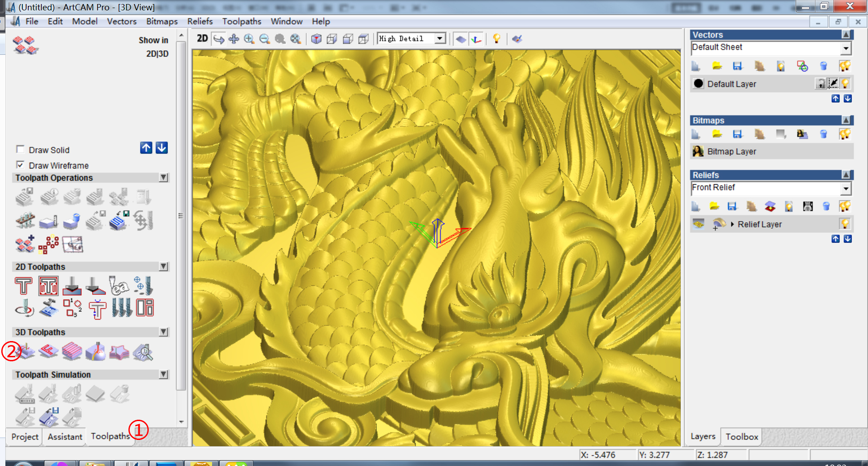Open the Vectors menu
Viewport: 868px width, 466px height.
122,21
